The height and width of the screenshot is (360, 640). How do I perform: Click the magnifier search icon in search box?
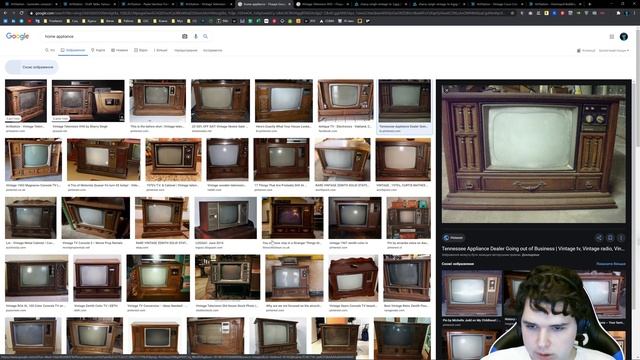coord(205,36)
